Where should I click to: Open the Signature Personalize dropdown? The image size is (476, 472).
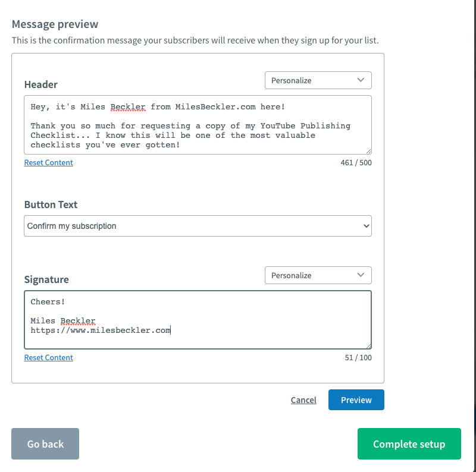(318, 275)
